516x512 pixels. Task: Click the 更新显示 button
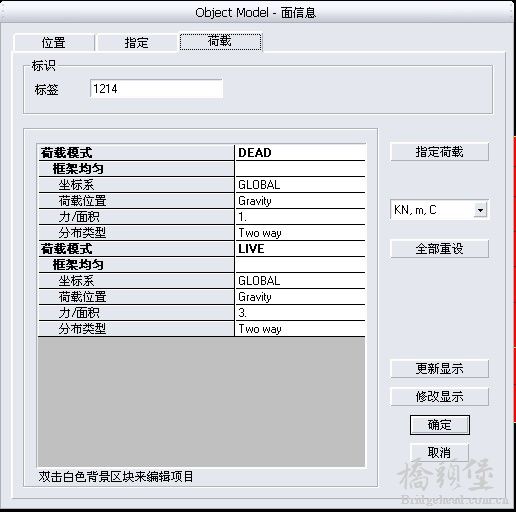pos(439,369)
